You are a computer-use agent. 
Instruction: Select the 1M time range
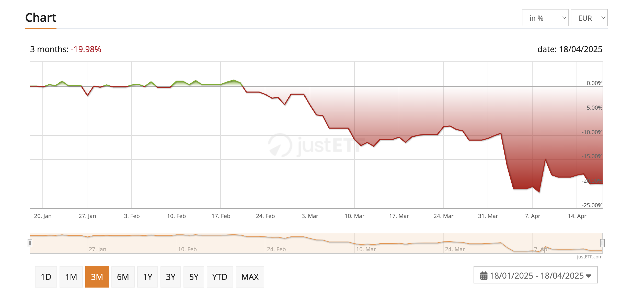[71, 277]
